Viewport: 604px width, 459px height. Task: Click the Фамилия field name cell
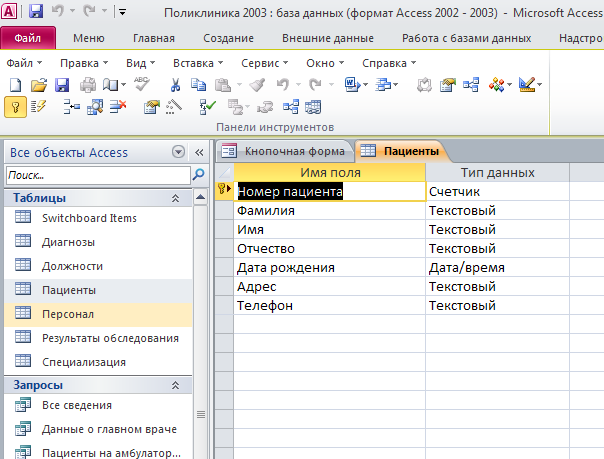coord(329,211)
